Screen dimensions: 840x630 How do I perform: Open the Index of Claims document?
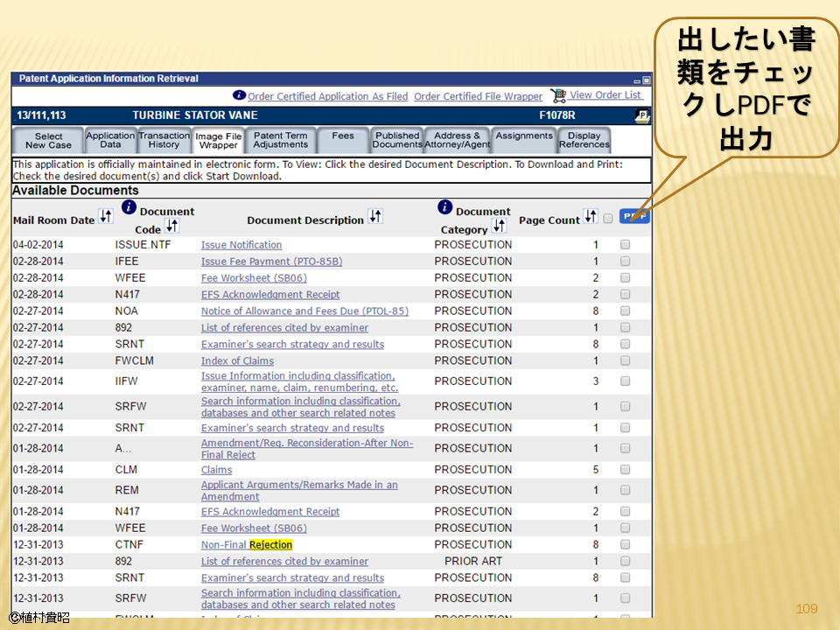coord(237,361)
